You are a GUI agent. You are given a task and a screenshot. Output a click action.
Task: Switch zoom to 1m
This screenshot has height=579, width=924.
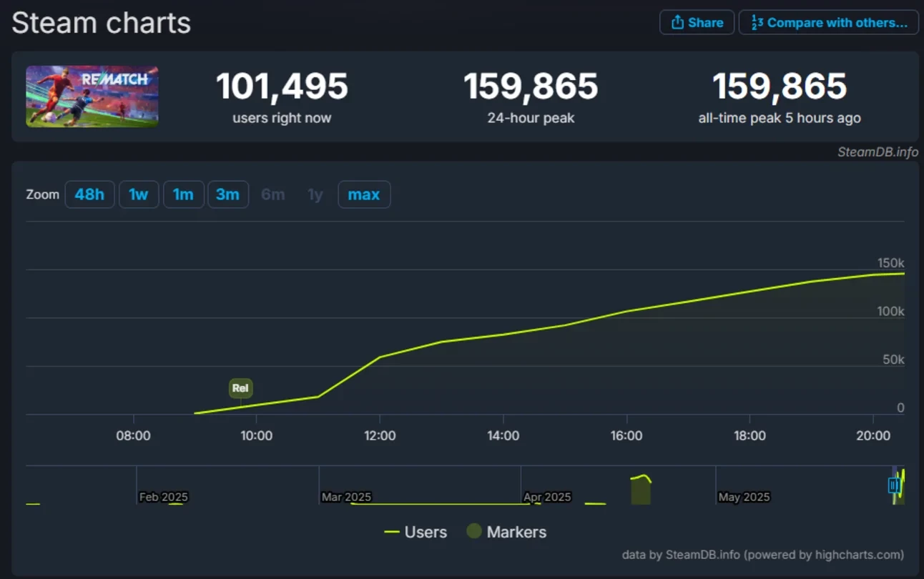(183, 194)
